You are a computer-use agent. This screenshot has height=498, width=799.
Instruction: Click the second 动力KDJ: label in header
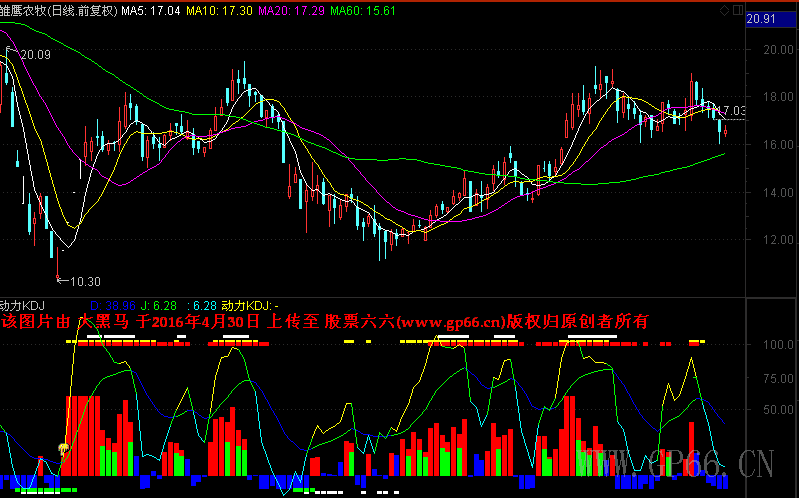[x=246, y=304]
